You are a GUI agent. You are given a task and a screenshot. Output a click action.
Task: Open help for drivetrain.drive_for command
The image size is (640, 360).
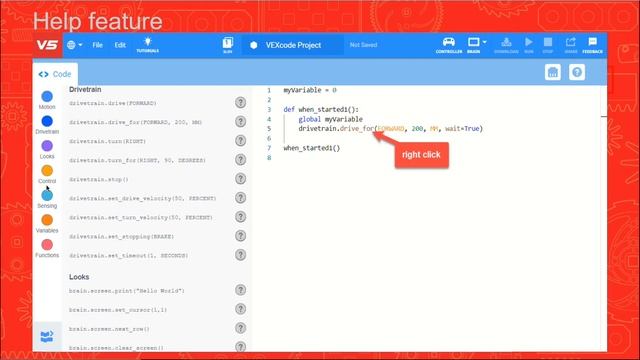tap(240, 122)
